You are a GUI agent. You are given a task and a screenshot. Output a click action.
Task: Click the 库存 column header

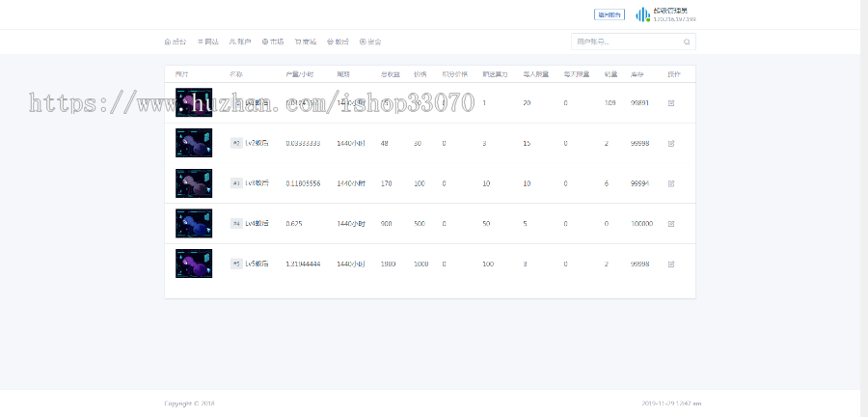637,74
